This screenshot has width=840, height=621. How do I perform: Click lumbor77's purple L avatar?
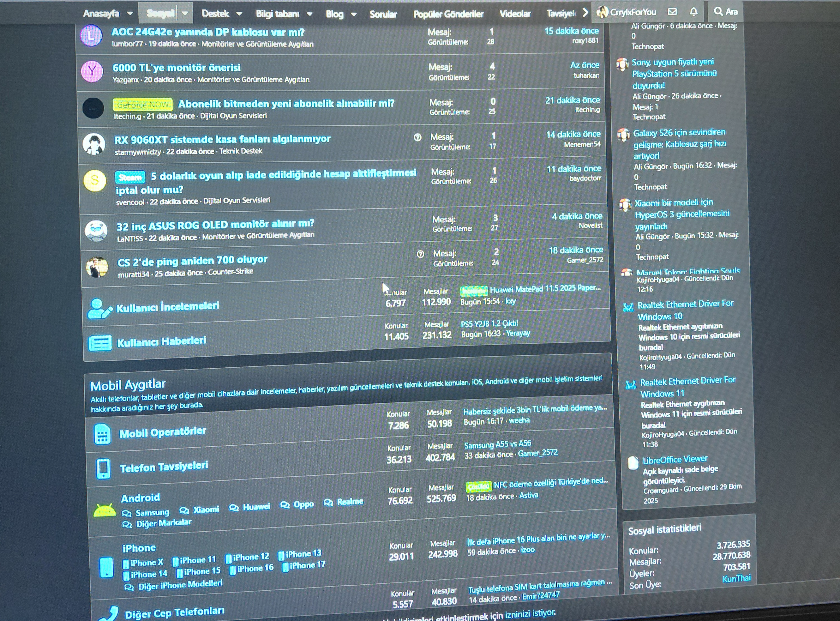click(x=91, y=36)
